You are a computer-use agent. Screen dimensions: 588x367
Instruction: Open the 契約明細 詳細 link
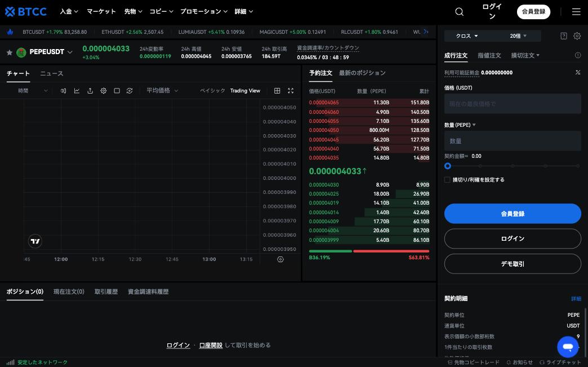point(576,299)
